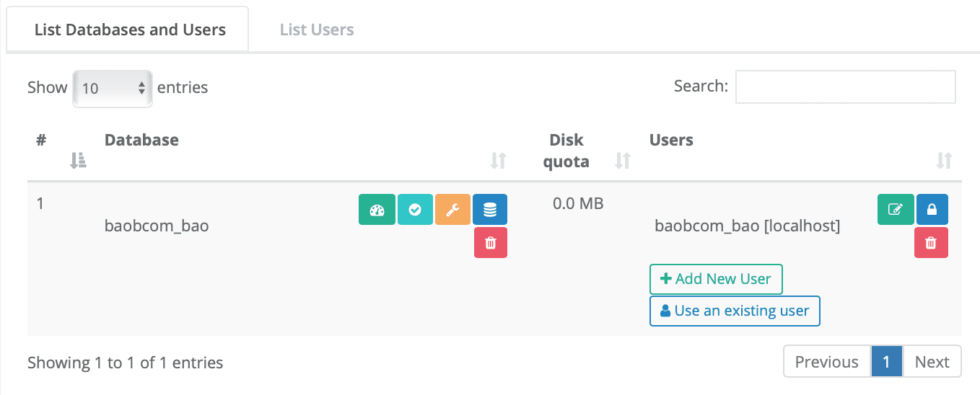This screenshot has width=980, height=395.
Task: Delete the baobcom_bao database with trash icon
Action: [491, 243]
